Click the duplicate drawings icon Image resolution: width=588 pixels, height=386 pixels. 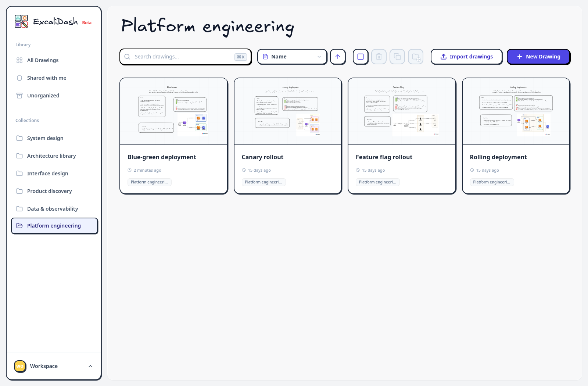(x=397, y=57)
